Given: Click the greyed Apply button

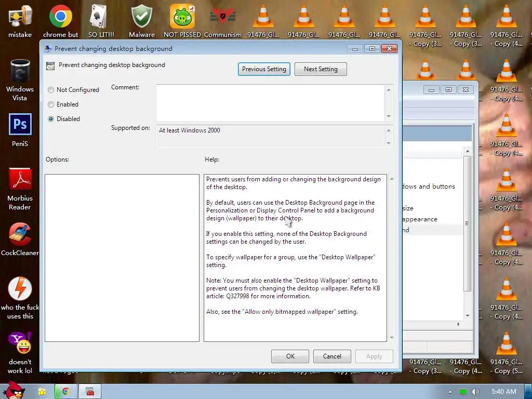Looking at the screenshot, I should pyautogui.click(x=374, y=356).
